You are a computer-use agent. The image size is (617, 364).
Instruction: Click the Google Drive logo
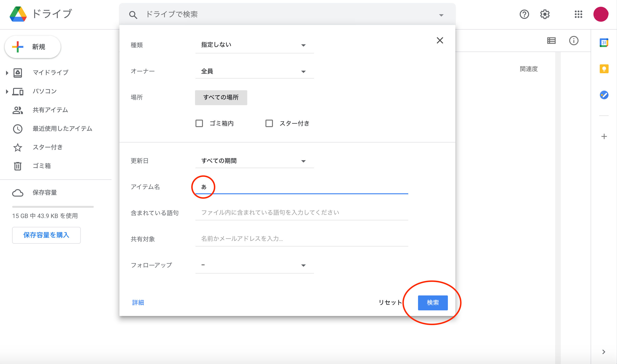tap(18, 14)
